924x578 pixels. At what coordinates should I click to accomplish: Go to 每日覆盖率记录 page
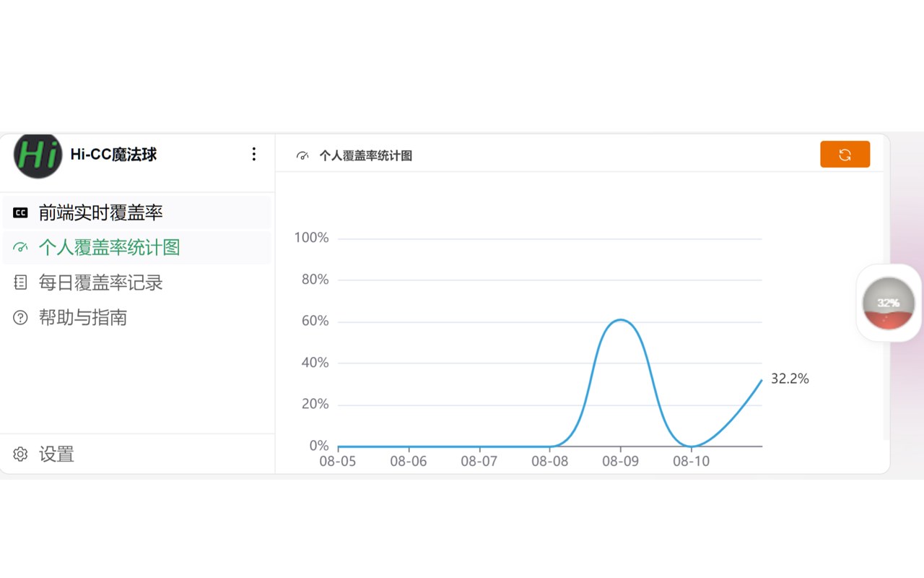click(x=100, y=282)
